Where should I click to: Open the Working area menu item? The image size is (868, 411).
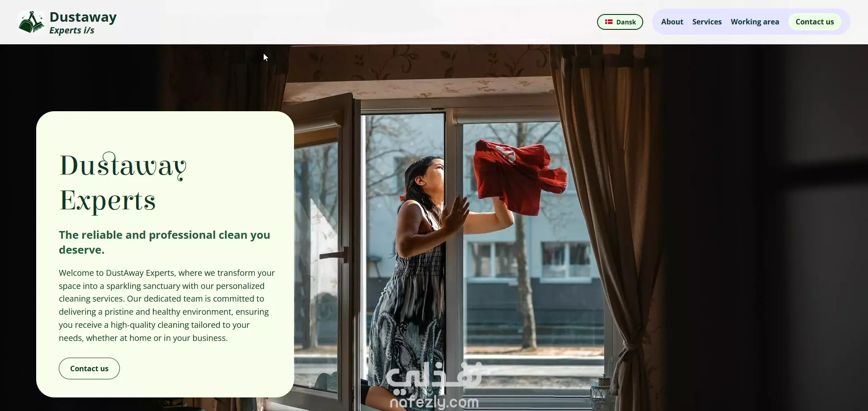[x=755, y=22]
